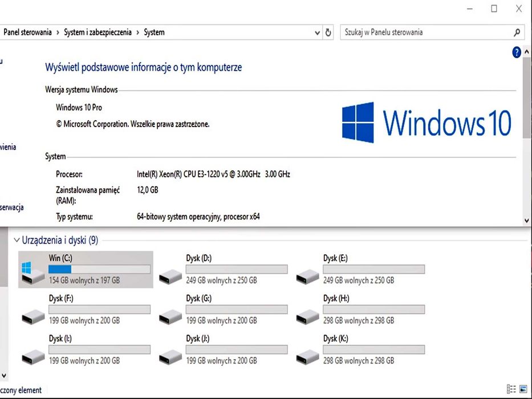Open the Dysk (J:) drive icon
This screenshot has height=399, width=532.
[170, 357]
